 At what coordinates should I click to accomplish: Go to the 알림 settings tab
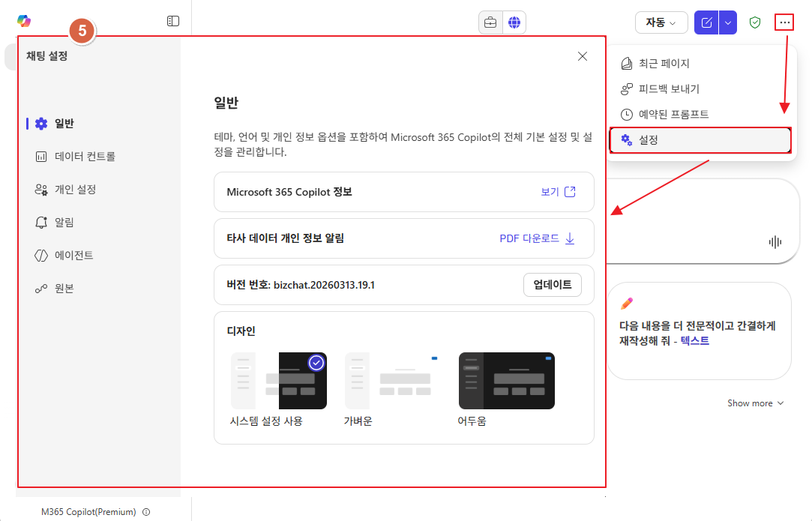click(55, 223)
